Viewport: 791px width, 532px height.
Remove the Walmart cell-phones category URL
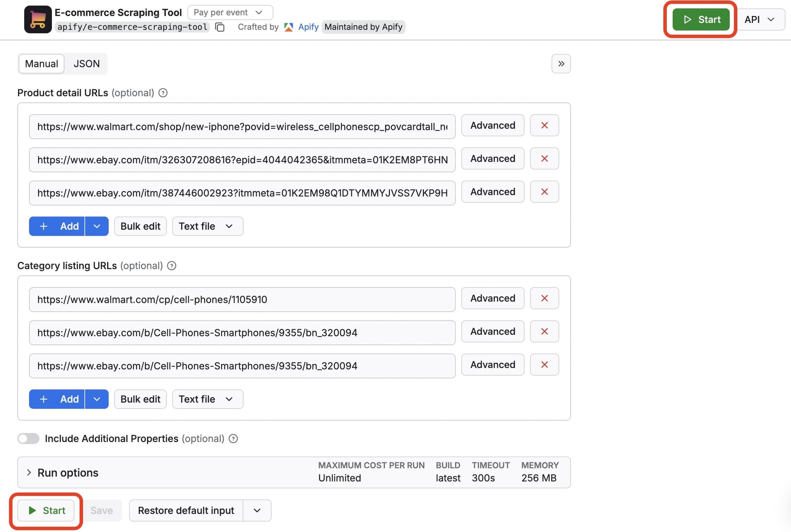coord(544,298)
